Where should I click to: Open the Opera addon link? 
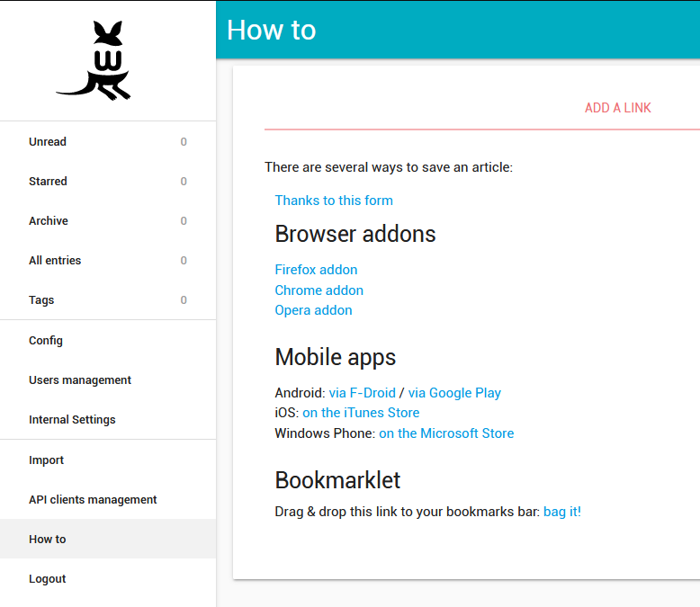tap(313, 310)
